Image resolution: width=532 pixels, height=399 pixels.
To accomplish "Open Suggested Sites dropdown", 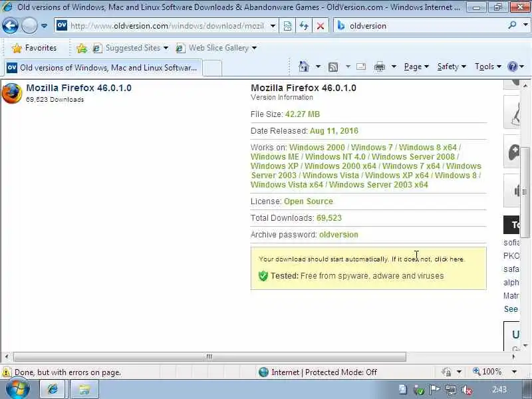I will point(130,48).
